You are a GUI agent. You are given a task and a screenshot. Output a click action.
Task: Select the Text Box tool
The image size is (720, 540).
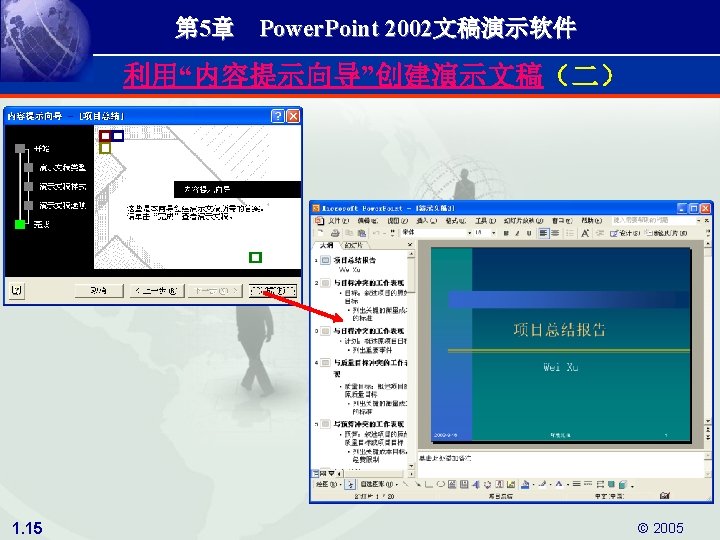click(x=452, y=484)
